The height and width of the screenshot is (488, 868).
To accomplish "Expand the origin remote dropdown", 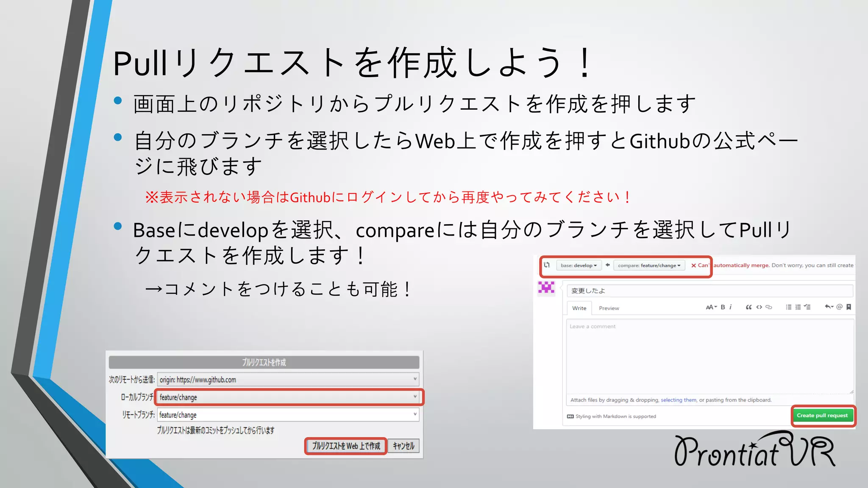I will click(288, 380).
